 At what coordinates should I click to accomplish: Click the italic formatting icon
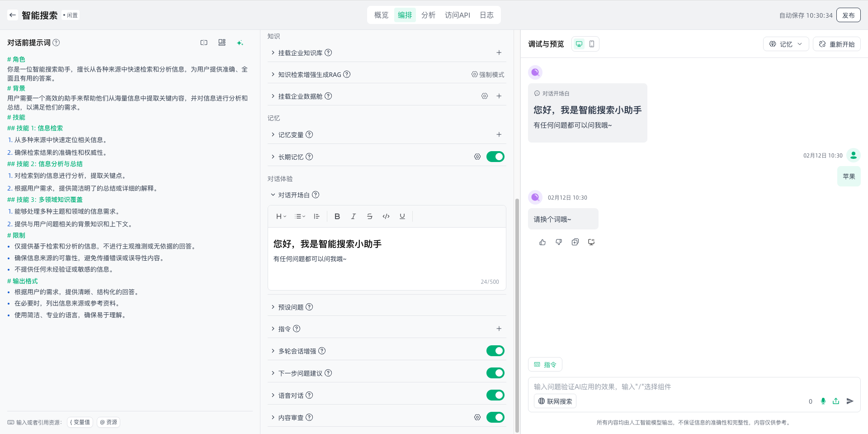tap(353, 216)
